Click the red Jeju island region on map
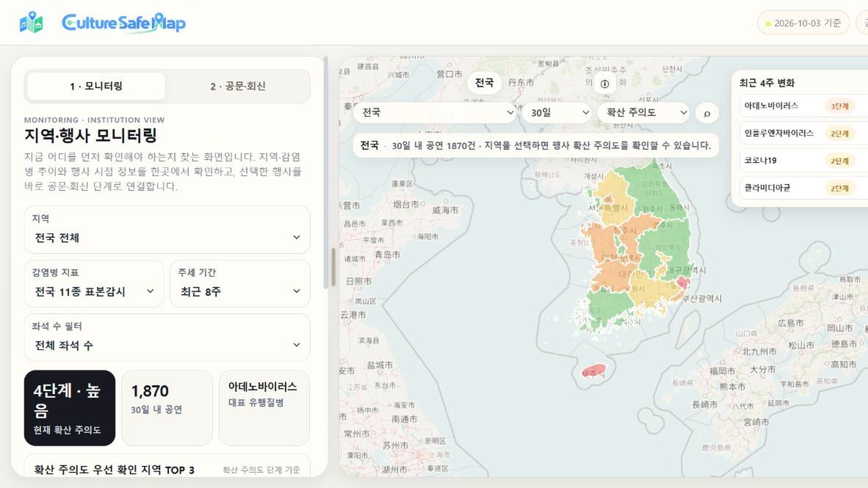The image size is (868, 488). pyautogui.click(x=594, y=371)
